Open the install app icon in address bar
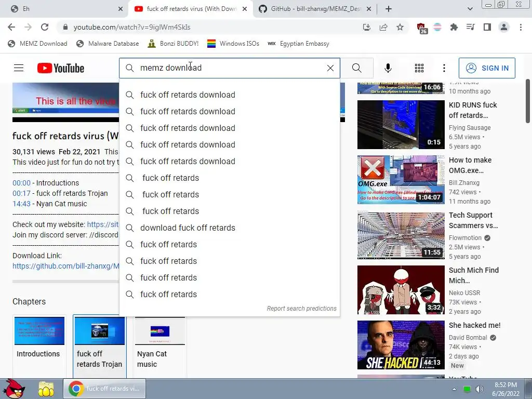 click(x=366, y=27)
